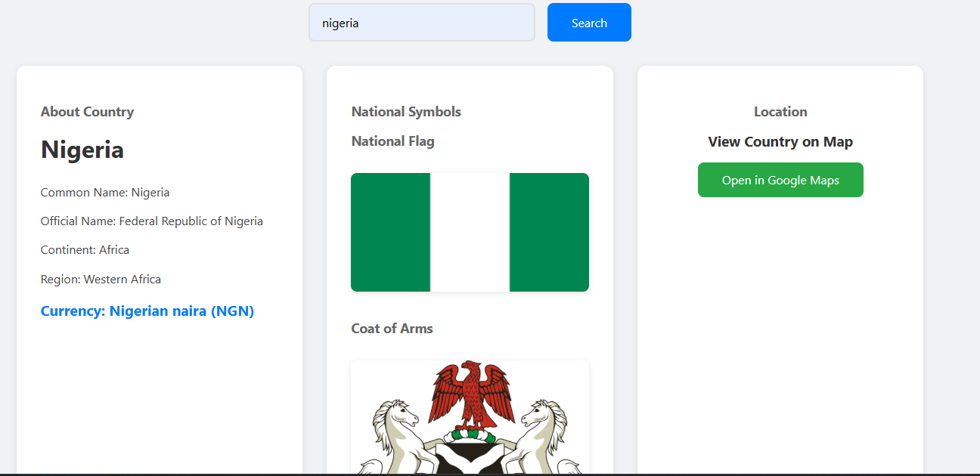The image size is (980, 476).
Task: Click the Continent: Africa line
Action: [x=85, y=250]
